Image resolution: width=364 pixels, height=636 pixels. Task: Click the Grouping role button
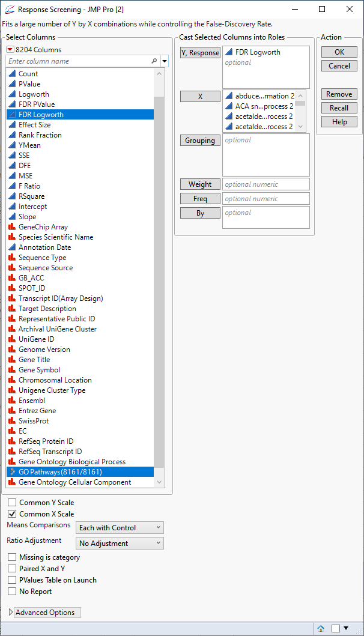pyautogui.click(x=200, y=141)
